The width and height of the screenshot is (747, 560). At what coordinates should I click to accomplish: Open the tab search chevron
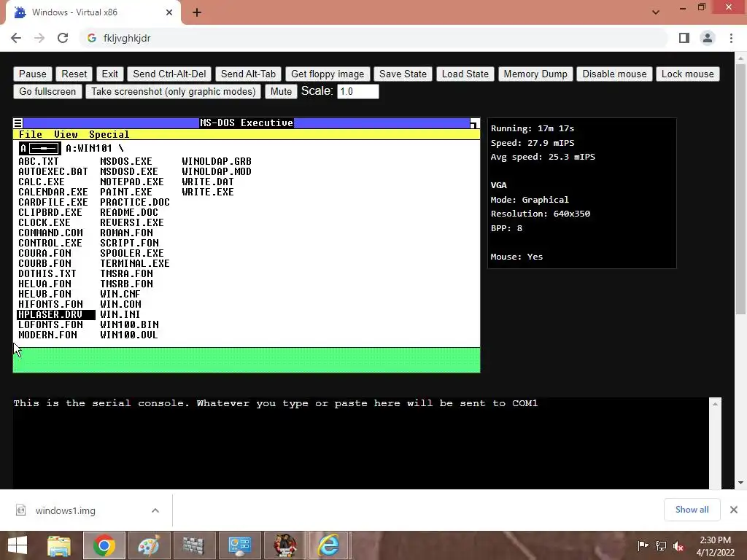coord(656,12)
